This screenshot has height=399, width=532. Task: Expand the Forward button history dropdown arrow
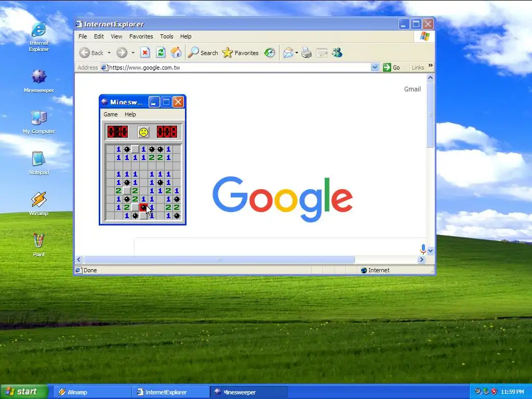(132, 52)
